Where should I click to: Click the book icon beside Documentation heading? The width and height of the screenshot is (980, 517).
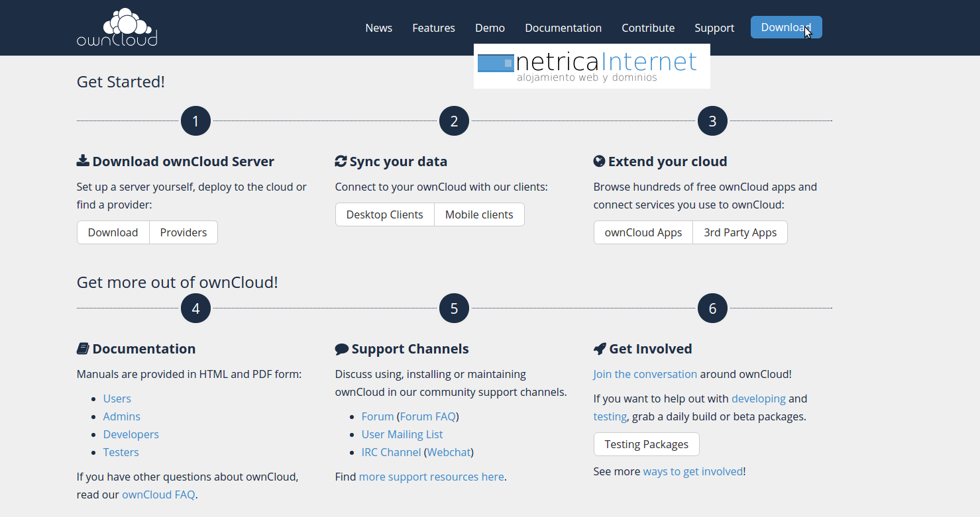tap(83, 348)
